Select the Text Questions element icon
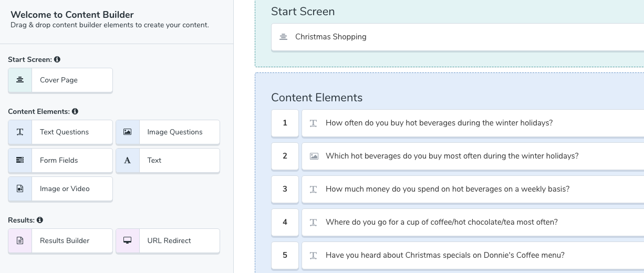 (x=20, y=132)
